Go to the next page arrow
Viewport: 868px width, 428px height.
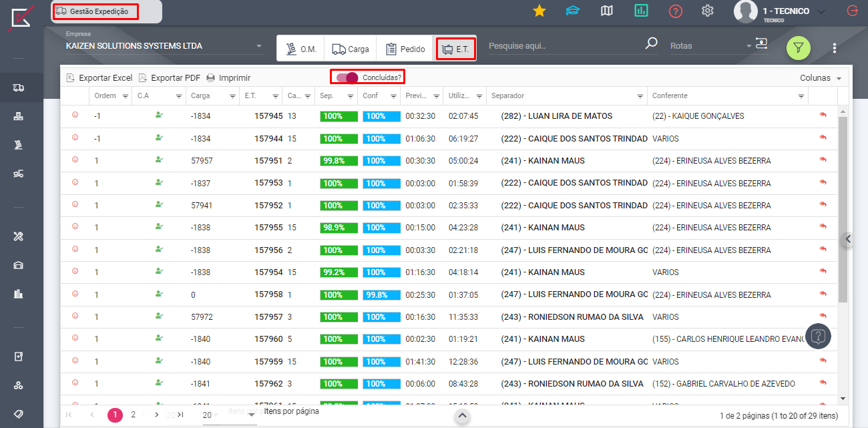click(x=156, y=415)
